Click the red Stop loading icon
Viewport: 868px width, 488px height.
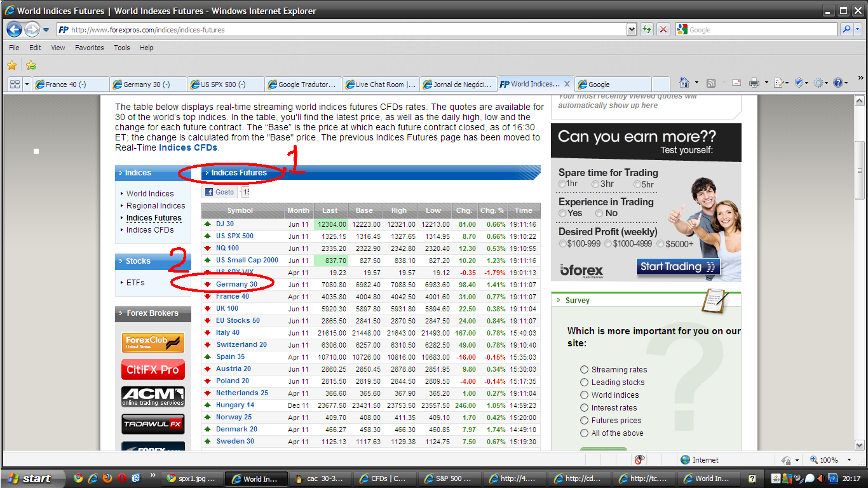(x=663, y=29)
